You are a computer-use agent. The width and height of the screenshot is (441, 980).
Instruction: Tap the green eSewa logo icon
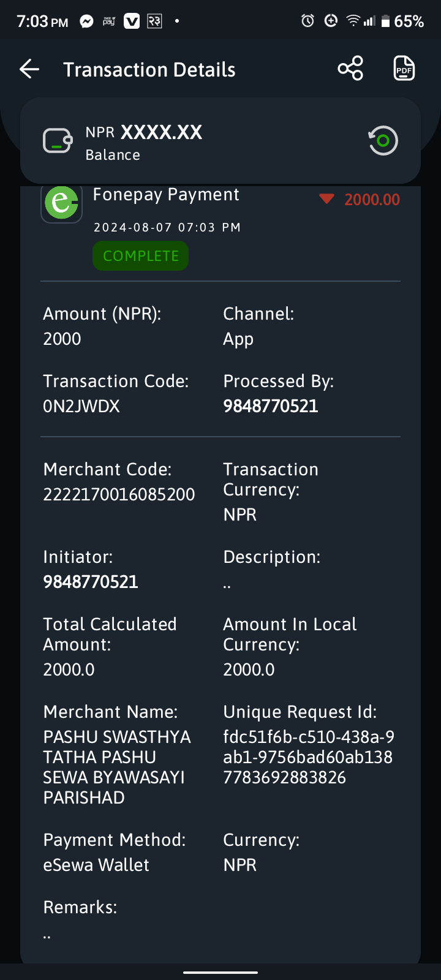coord(61,203)
